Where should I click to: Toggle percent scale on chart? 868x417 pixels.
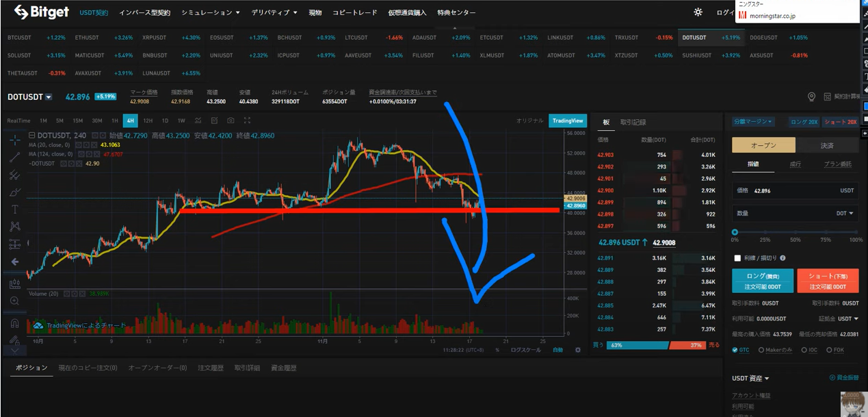(x=497, y=350)
